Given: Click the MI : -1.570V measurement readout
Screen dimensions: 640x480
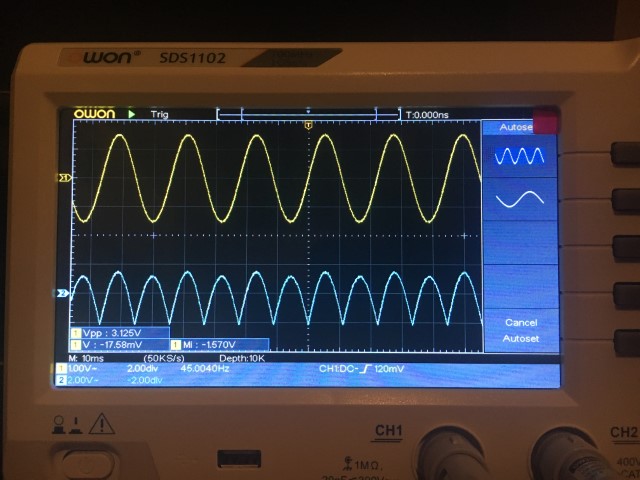Looking at the screenshot, I should [219, 345].
